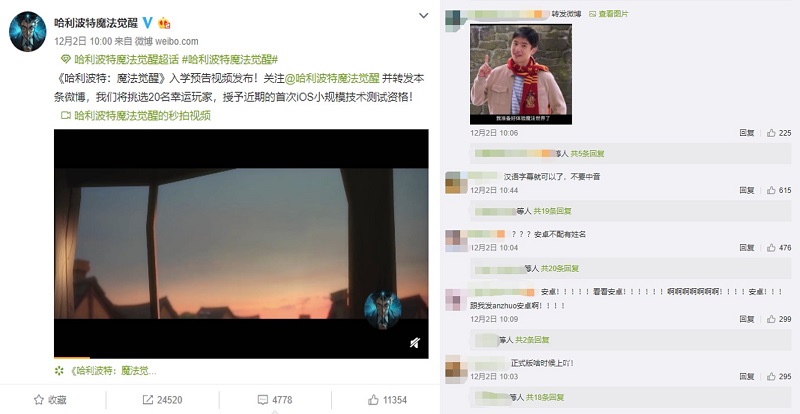This screenshot has height=414, width=800.
Task: Click the video progress bar at the bottom
Action: tap(241, 358)
